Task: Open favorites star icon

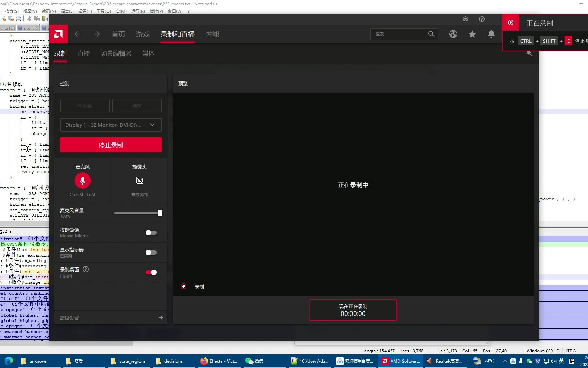Action: [472, 34]
